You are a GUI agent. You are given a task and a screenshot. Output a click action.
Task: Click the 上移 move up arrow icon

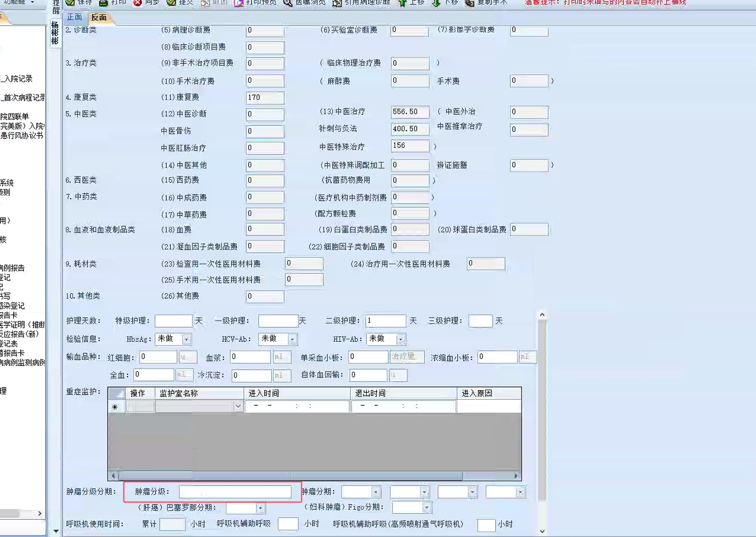coord(402,3)
